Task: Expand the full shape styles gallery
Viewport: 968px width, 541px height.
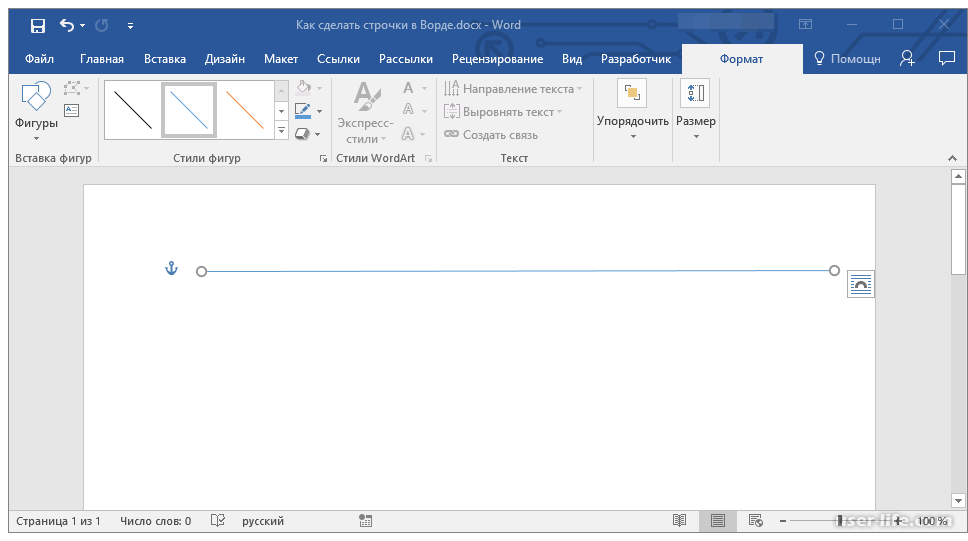Action: tap(282, 130)
